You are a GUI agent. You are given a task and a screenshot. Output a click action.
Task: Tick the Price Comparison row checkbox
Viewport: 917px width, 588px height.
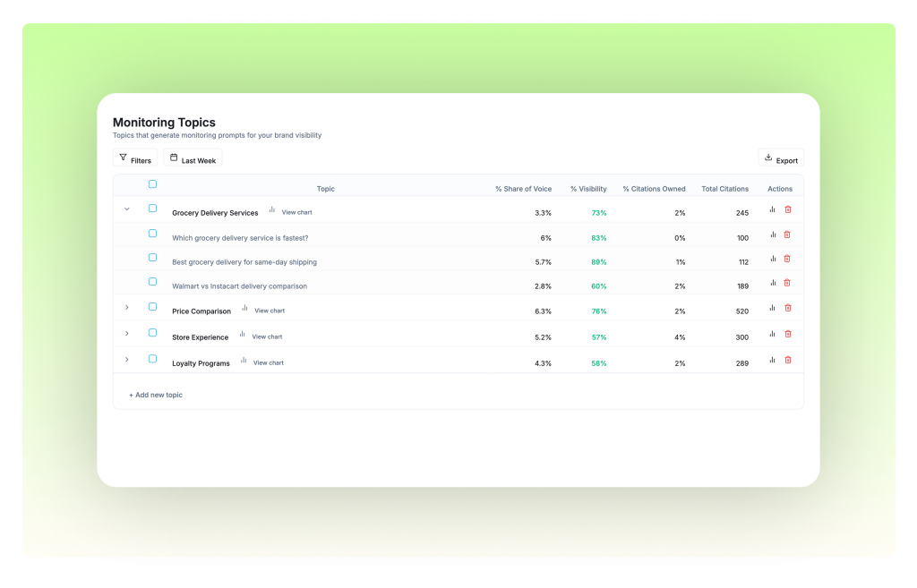pos(152,307)
